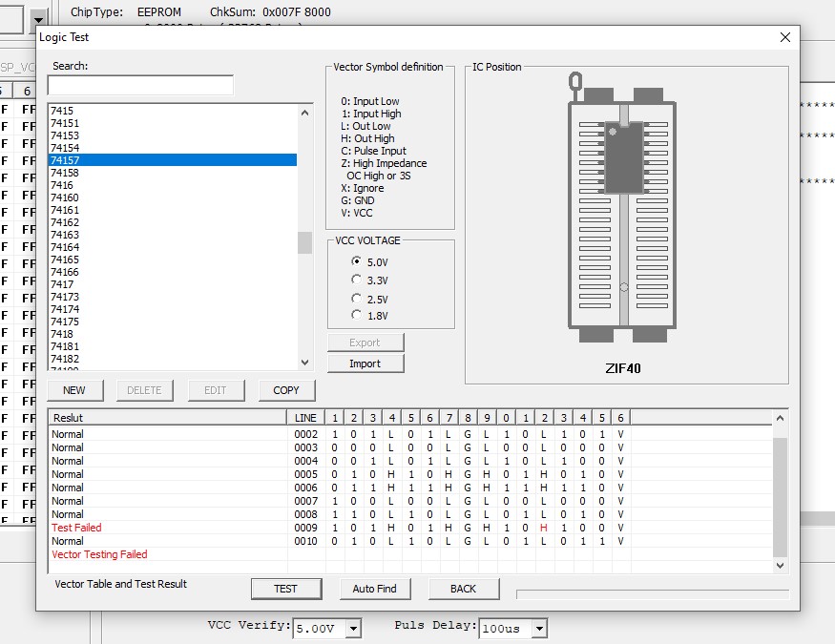Viewport: 835px width, 644px height.
Task: Click the red Vector Testing Failed message
Action: point(99,554)
